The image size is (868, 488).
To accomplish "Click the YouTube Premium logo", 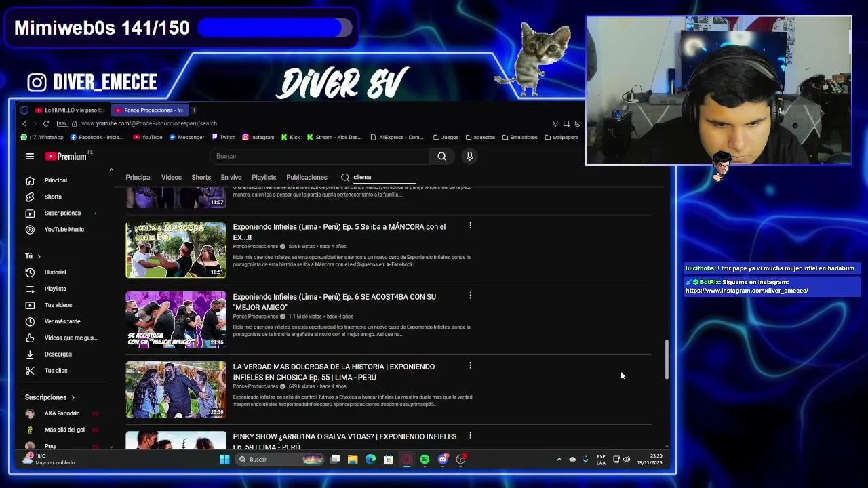I will [x=66, y=157].
